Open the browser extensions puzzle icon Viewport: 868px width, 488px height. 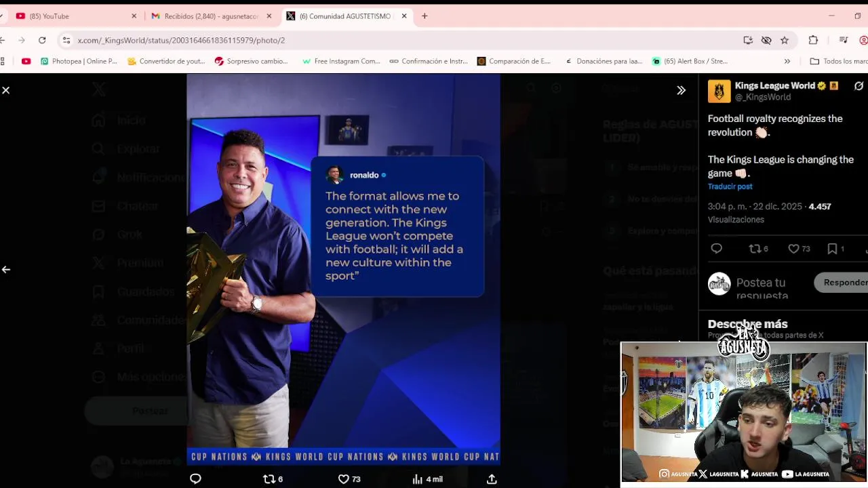click(x=813, y=41)
